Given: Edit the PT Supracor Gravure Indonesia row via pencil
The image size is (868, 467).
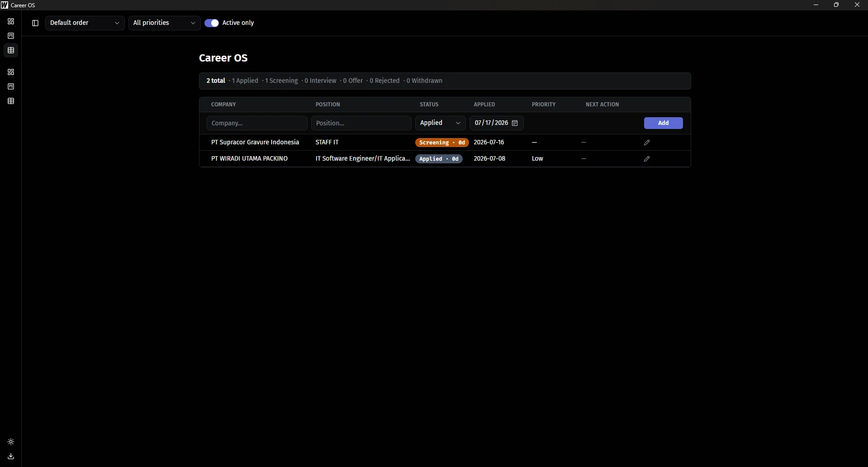Looking at the screenshot, I should 647,143.
